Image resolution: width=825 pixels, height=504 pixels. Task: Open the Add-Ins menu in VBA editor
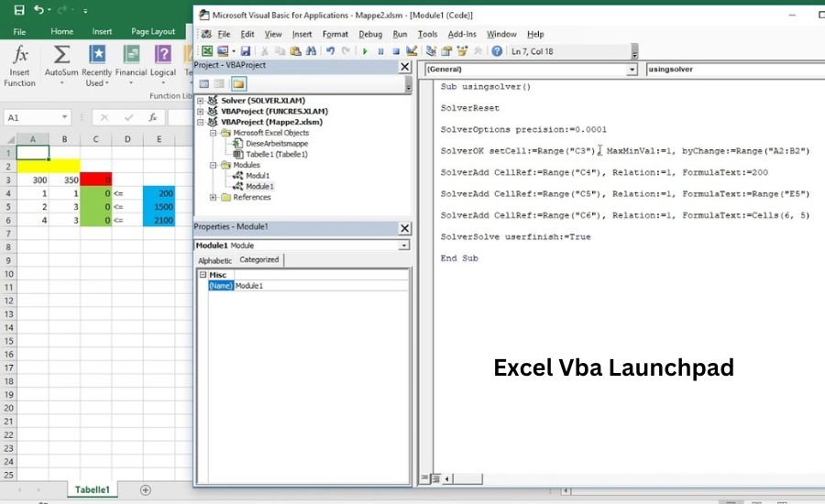coord(462,34)
